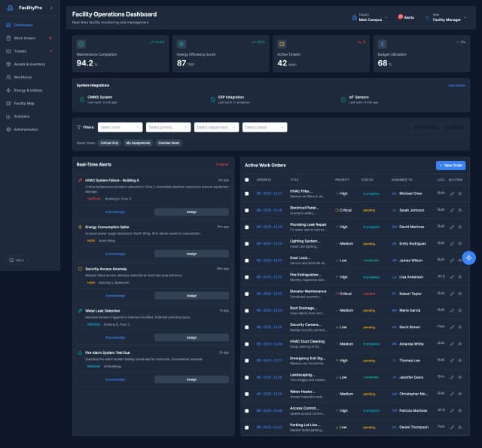The height and width of the screenshot is (448, 482).
Task: Open the Select zone filter dropdown
Action: (x=120, y=127)
